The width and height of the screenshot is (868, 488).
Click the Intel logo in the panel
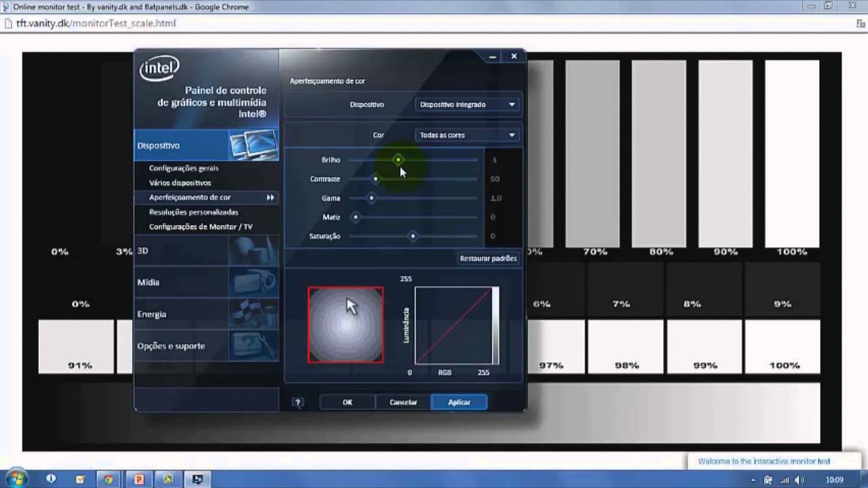click(159, 68)
